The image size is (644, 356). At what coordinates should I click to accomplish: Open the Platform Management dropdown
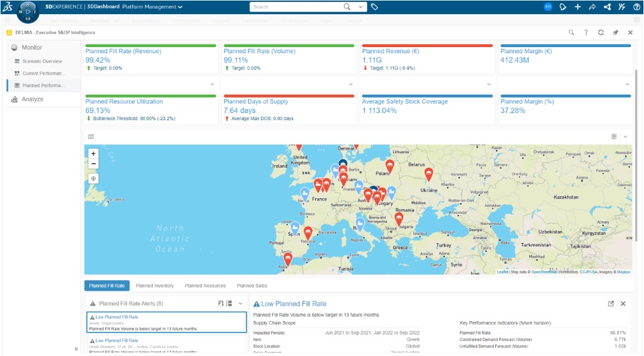point(152,7)
